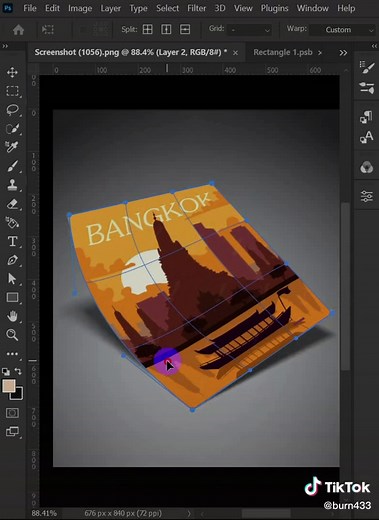Viewport: 379px width, 520px height.
Task: Open the Help menu
Action: 346,8
